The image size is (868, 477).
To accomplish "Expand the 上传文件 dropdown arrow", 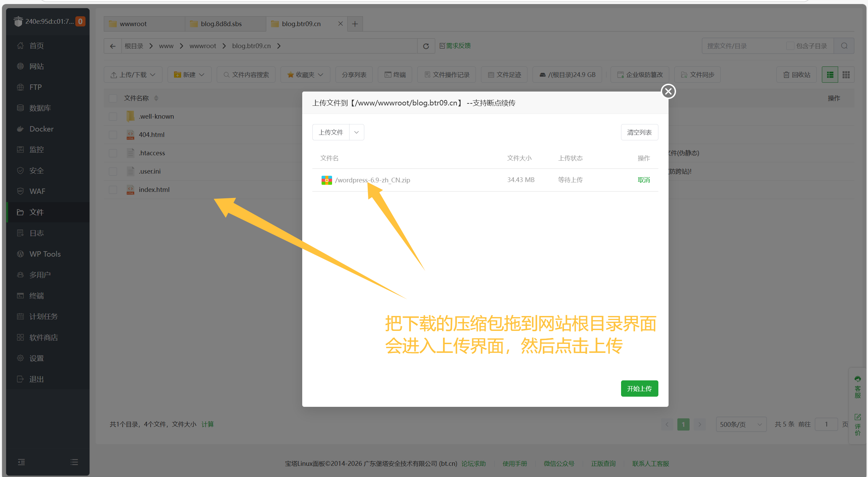I will point(356,132).
